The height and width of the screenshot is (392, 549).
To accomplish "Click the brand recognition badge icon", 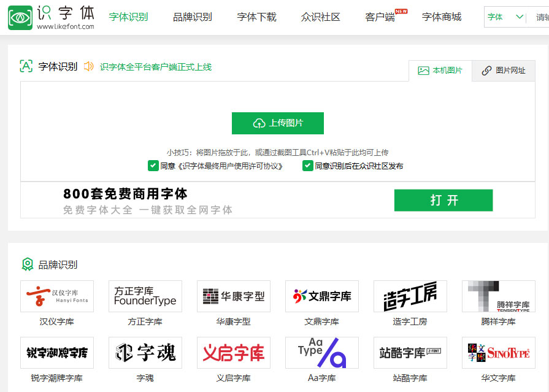I will click(x=28, y=264).
